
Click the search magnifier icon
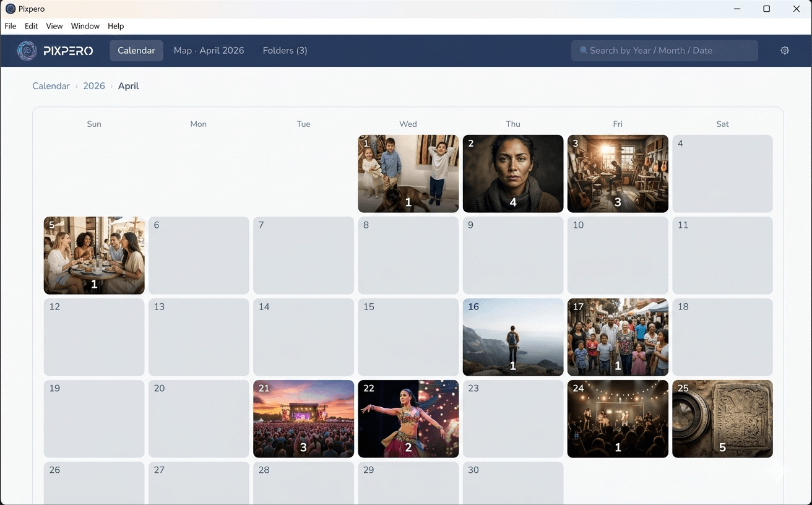pyautogui.click(x=583, y=51)
